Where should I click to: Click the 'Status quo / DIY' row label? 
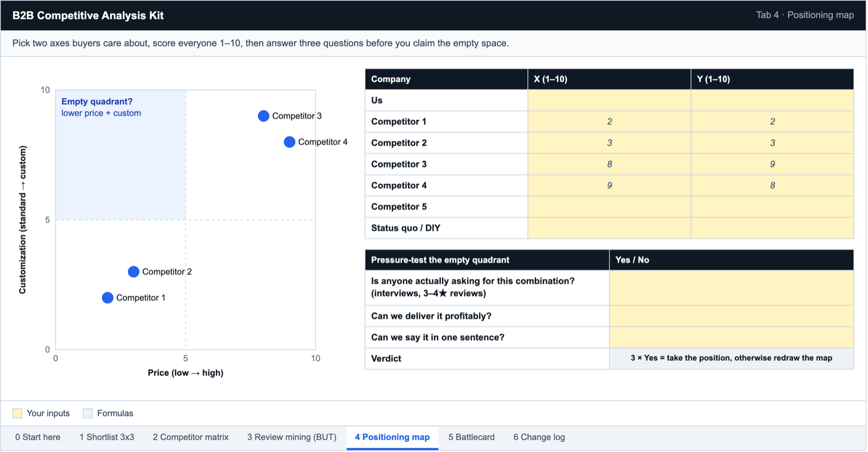[x=406, y=228]
